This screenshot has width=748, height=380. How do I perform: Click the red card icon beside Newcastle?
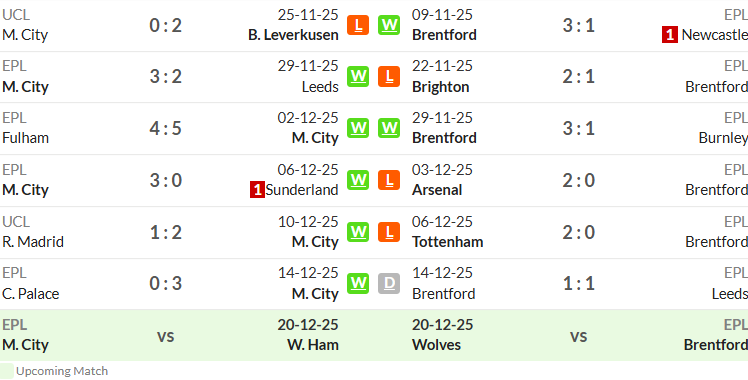[x=669, y=35]
